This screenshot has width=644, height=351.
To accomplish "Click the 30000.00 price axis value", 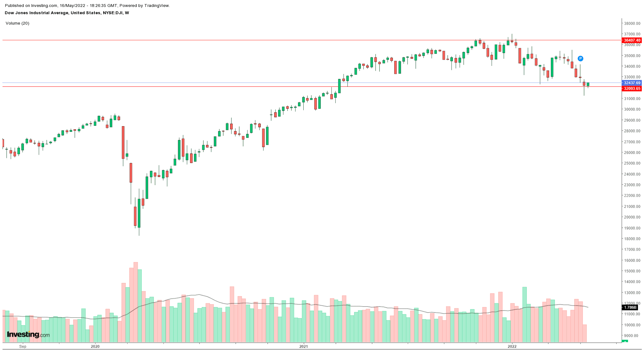I will point(632,109).
